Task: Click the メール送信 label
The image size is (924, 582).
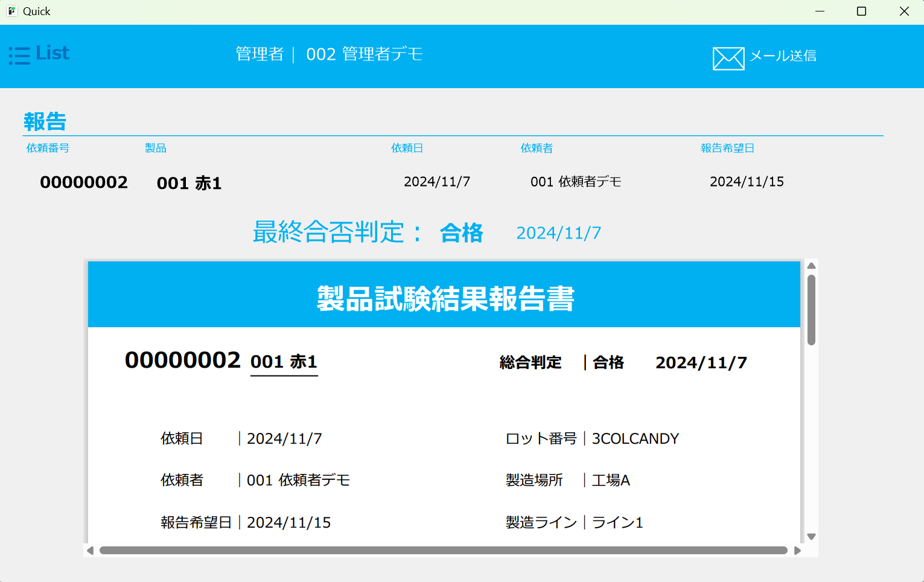Action: [783, 56]
